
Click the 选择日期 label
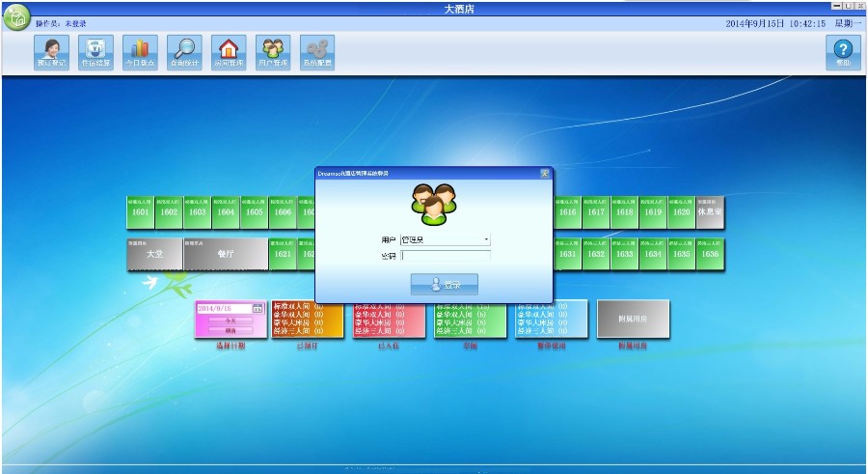pos(231,346)
